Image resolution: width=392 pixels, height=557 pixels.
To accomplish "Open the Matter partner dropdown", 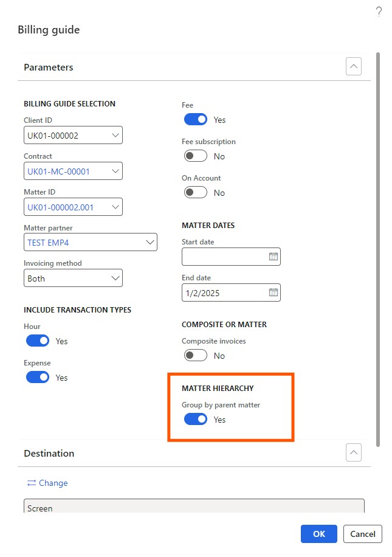I will (90, 242).
